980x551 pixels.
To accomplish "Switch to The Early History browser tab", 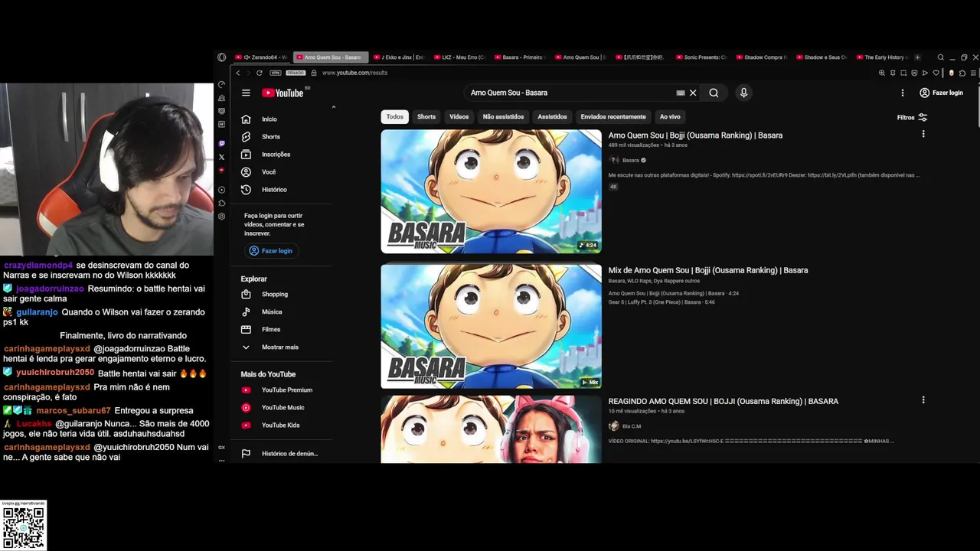I will pyautogui.click(x=882, y=57).
